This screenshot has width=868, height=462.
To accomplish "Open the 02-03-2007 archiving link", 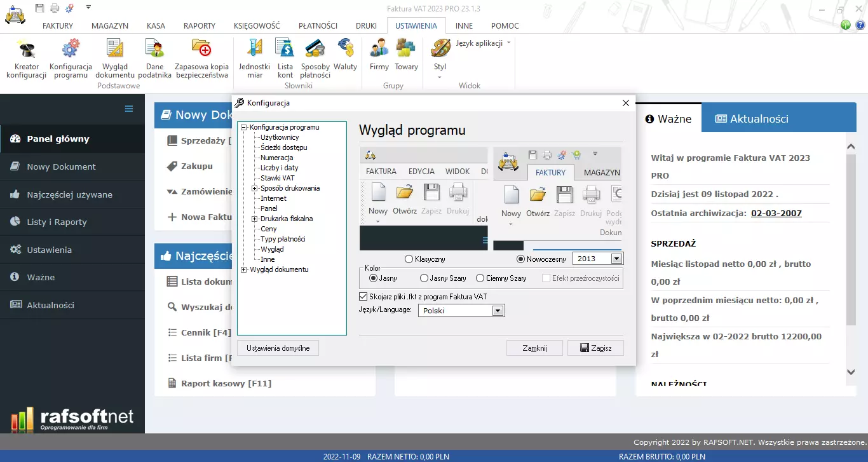I will pos(776,214).
